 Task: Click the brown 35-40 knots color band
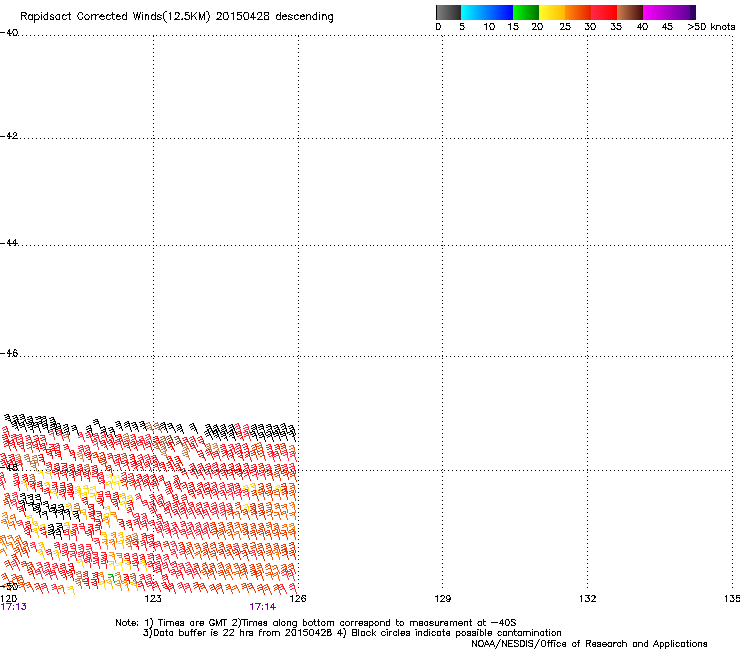tap(630, 12)
